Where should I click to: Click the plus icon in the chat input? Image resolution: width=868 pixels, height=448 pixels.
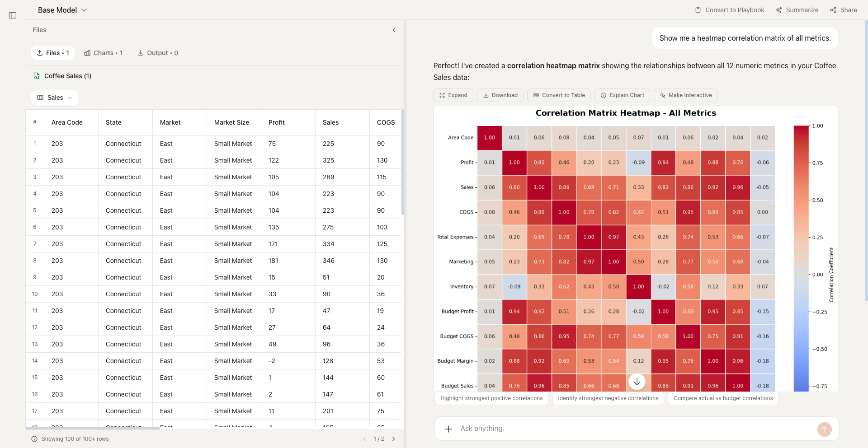click(x=448, y=428)
